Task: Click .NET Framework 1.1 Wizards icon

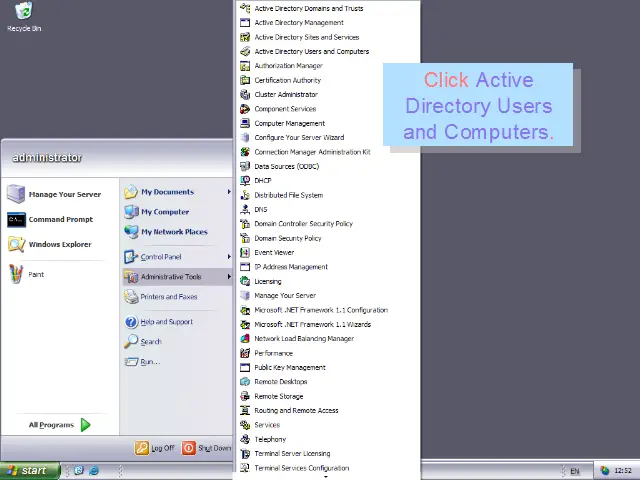Action: (x=245, y=324)
